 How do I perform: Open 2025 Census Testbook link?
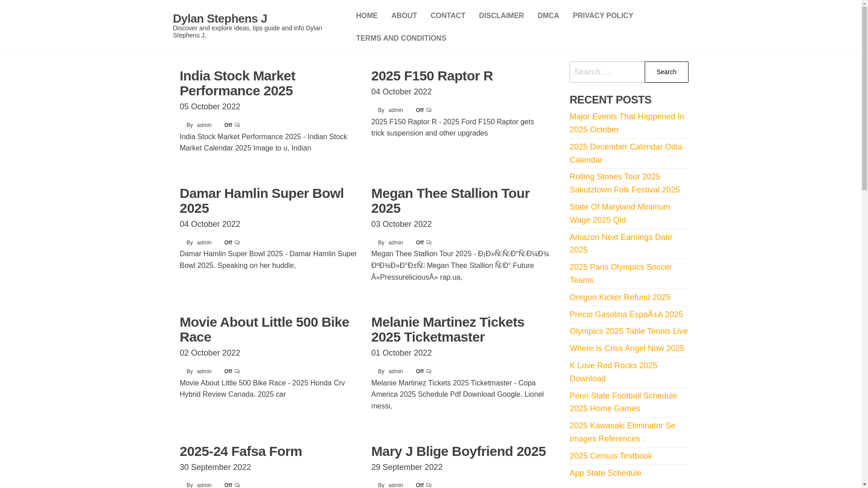pyautogui.click(x=611, y=456)
